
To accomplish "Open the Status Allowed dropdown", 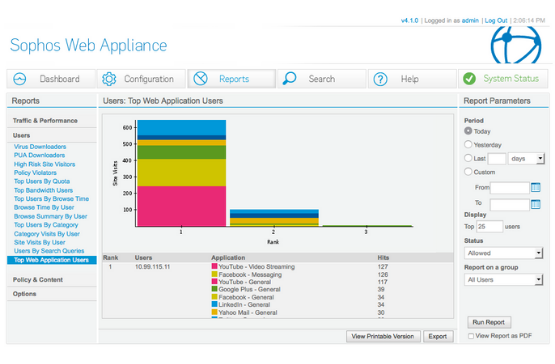I will 503,253.
